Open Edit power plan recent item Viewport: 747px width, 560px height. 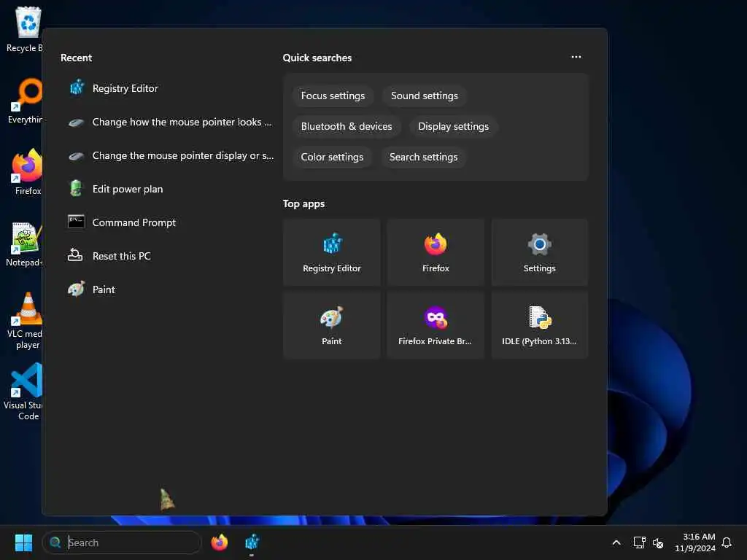point(168,189)
